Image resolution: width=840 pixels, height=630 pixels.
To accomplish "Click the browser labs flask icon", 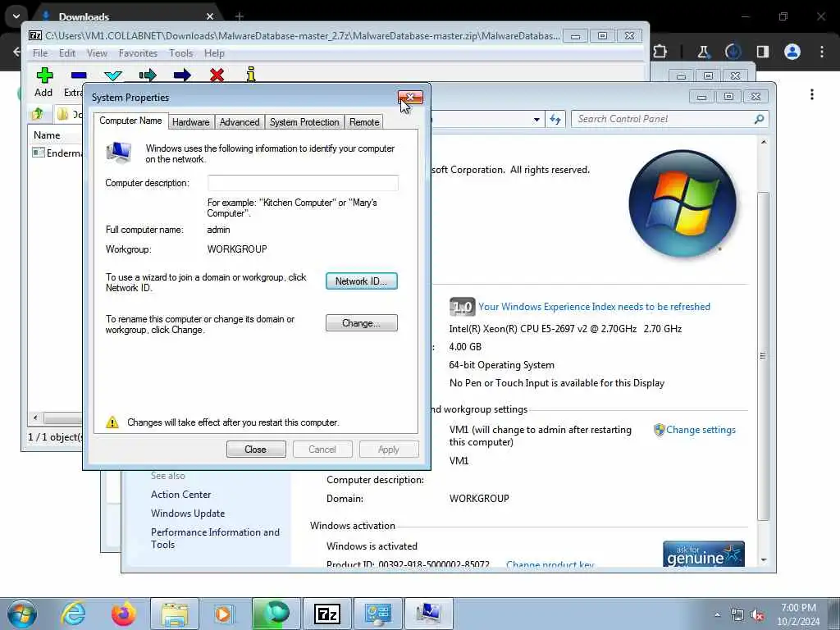I will click(x=703, y=52).
